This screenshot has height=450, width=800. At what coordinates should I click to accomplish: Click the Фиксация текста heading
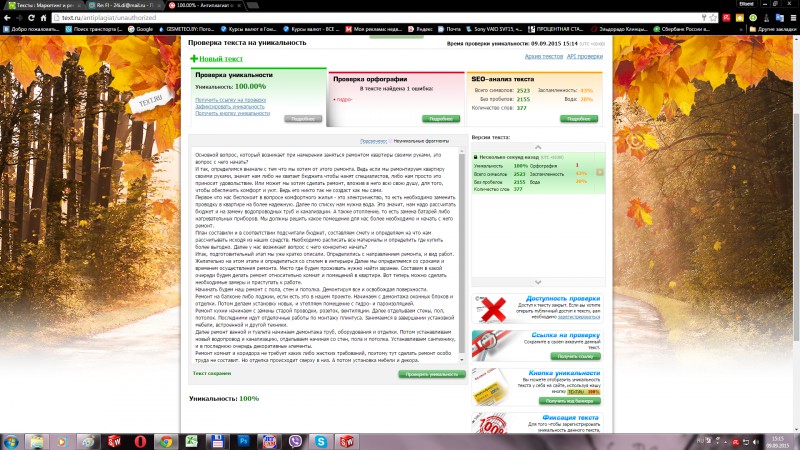coord(570,417)
